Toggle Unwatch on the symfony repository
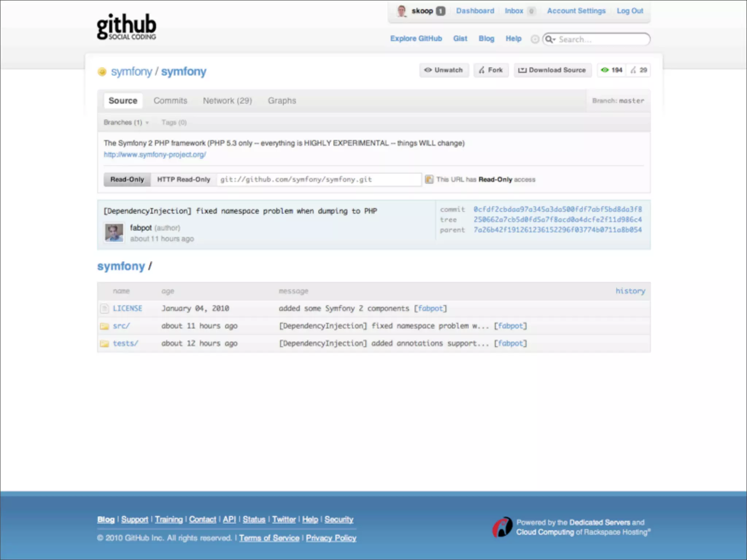The width and height of the screenshot is (747, 560). pyautogui.click(x=444, y=70)
